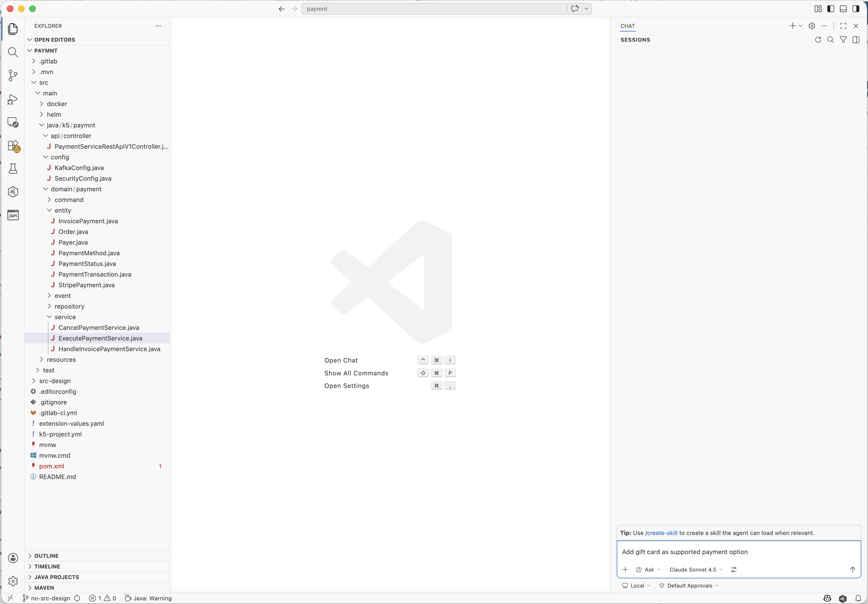The image size is (868, 604).
Task: Show errors and warnings in status bar
Action: pyautogui.click(x=102, y=598)
